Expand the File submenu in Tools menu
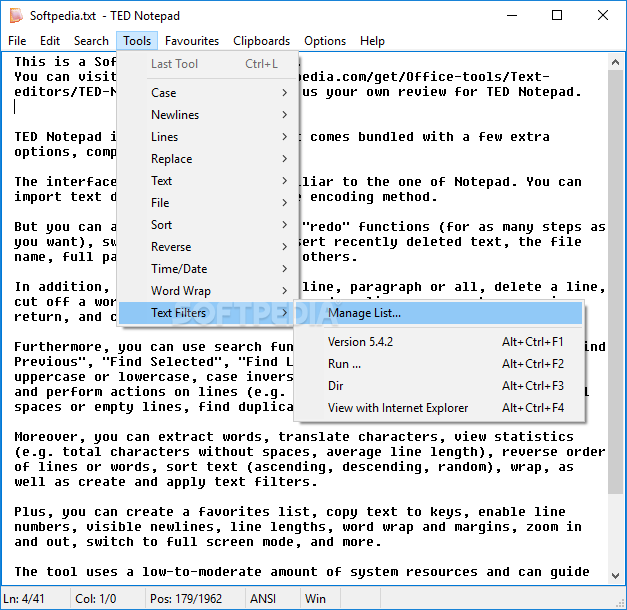Screen dimensions: 627x610 208,203
